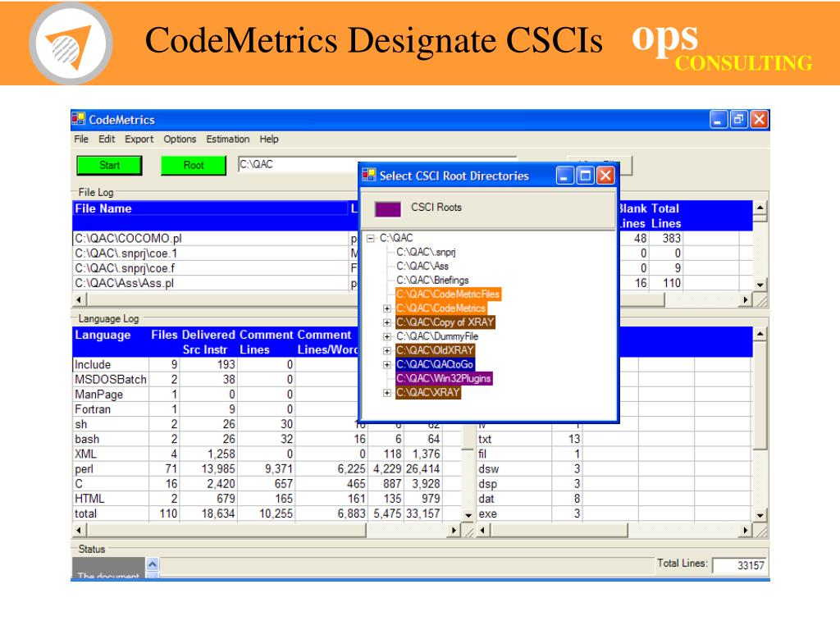840x630 pixels.
Task: Click the green Root button
Action: point(194,166)
